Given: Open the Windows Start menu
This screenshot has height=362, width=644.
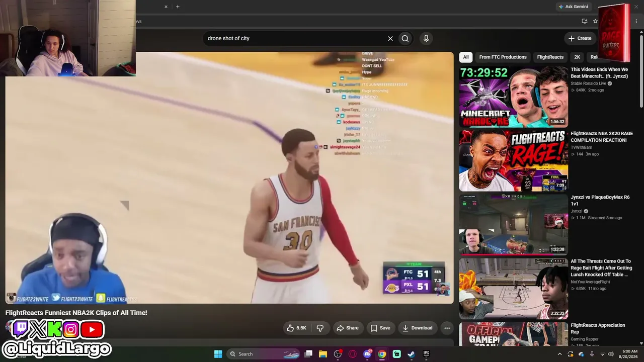Looking at the screenshot, I should point(218,354).
